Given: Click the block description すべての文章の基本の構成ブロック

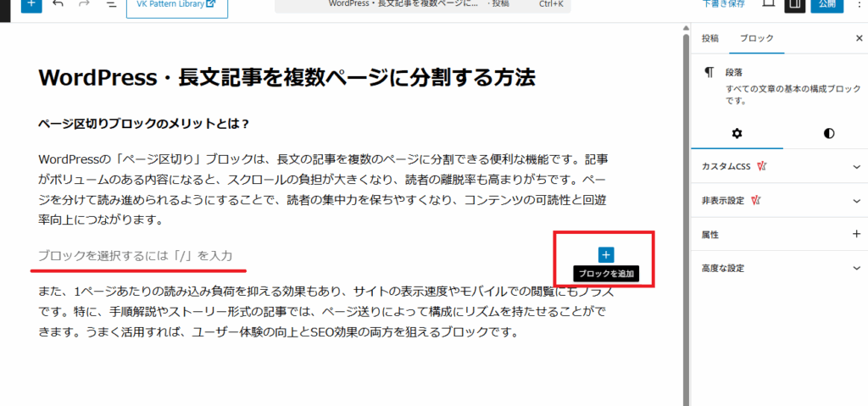Looking at the screenshot, I should pos(793,95).
